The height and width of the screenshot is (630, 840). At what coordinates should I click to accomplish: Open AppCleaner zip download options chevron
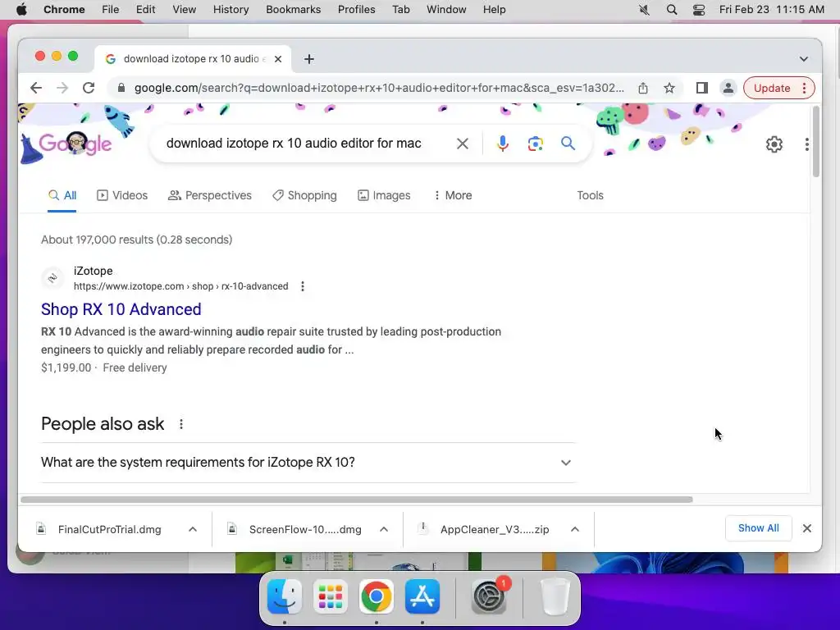coord(575,529)
